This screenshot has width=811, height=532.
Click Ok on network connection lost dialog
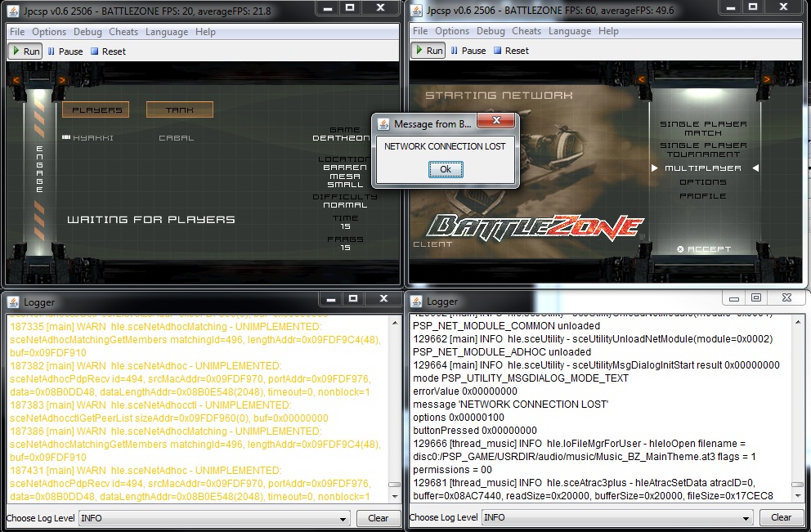(446, 169)
